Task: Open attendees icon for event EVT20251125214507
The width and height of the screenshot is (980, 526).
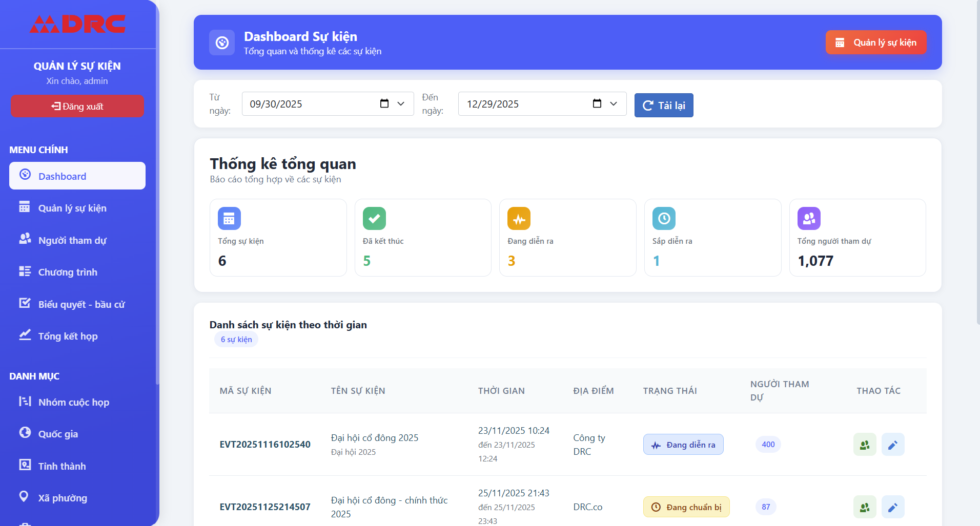Action: [864, 507]
